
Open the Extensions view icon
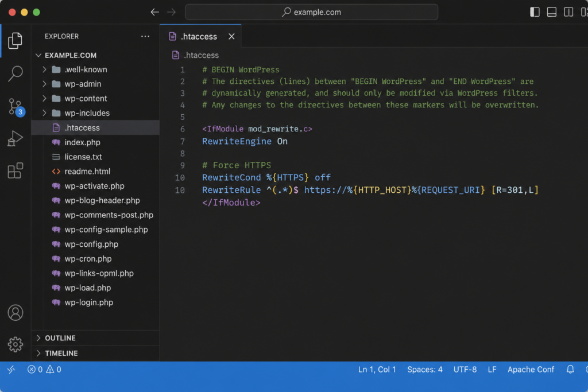point(15,170)
